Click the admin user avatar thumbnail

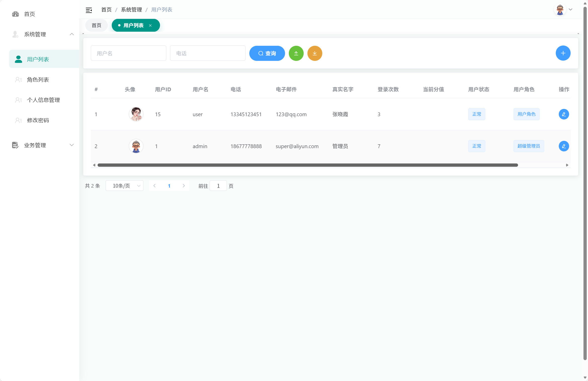(x=136, y=146)
